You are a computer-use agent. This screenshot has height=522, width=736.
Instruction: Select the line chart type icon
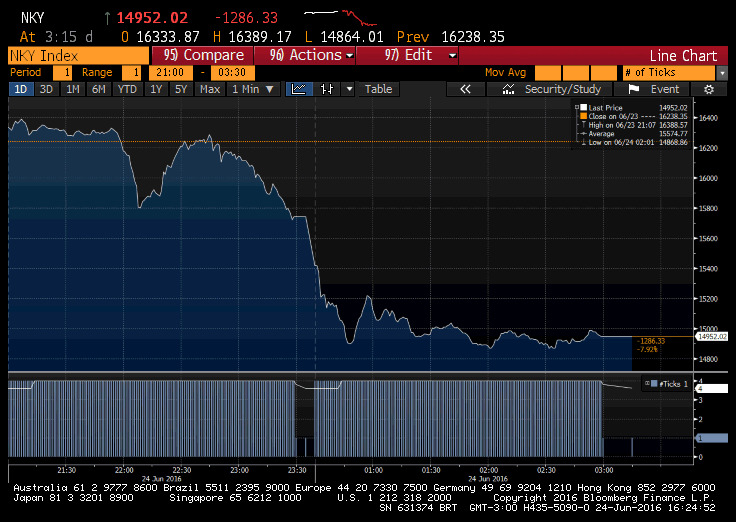(x=298, y=89)
